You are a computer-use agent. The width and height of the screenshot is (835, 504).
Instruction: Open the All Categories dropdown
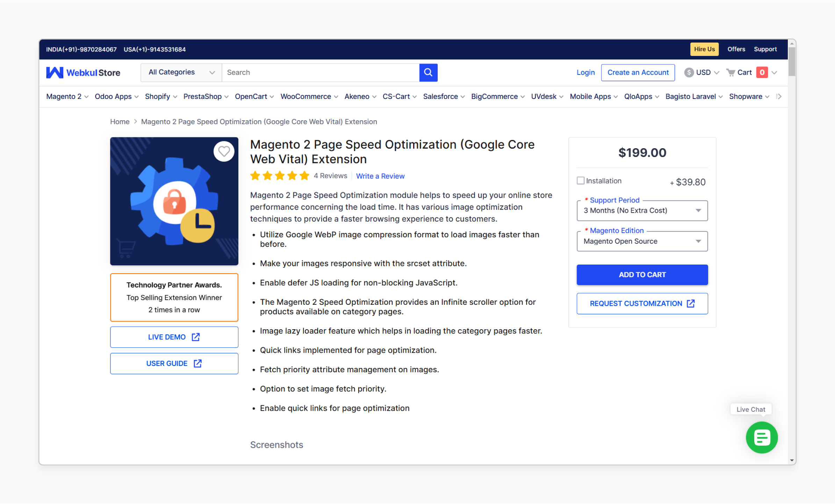coord(180,72)
